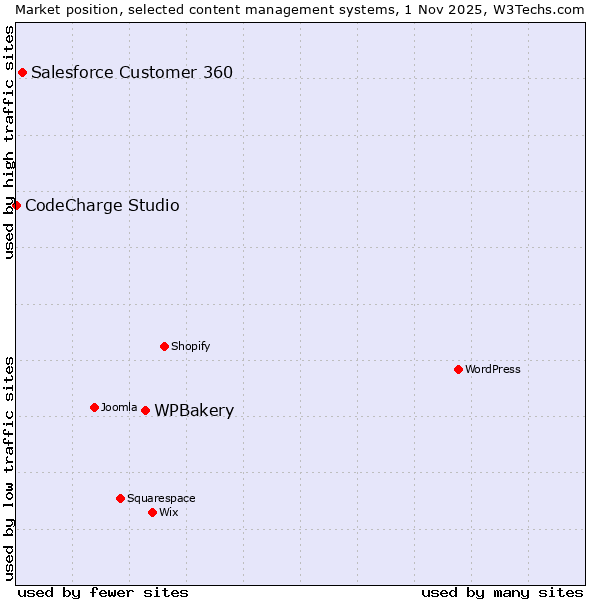600x600 pixels.
Task: Click the Wix data point marker
Action: [152, 512]
